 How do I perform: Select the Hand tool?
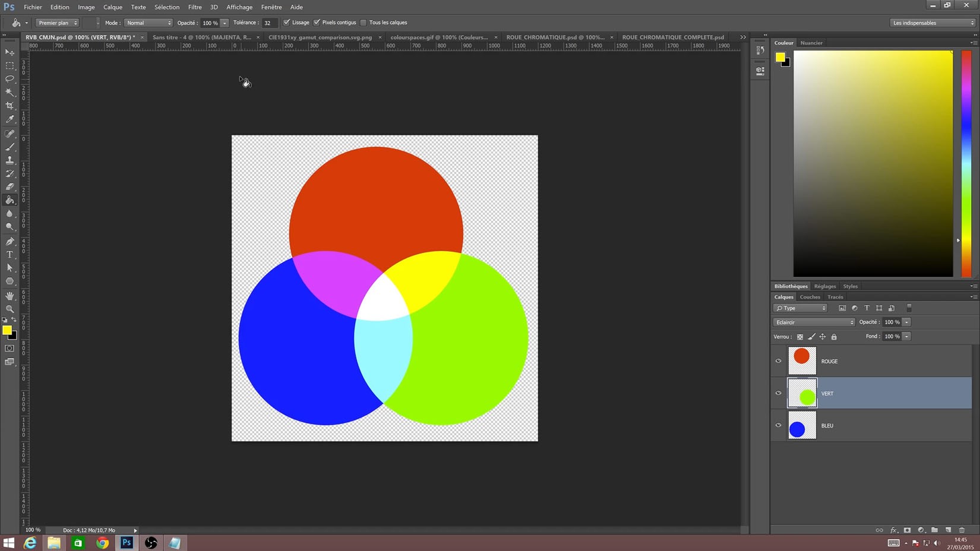click(x=10, y=296)
